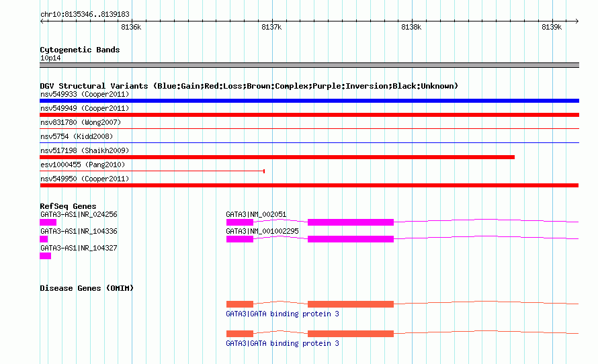Viewport: 598px width, 364px height.
Task: Click the red nsv517198 loss variant bar
Action: tap(277, 157)
